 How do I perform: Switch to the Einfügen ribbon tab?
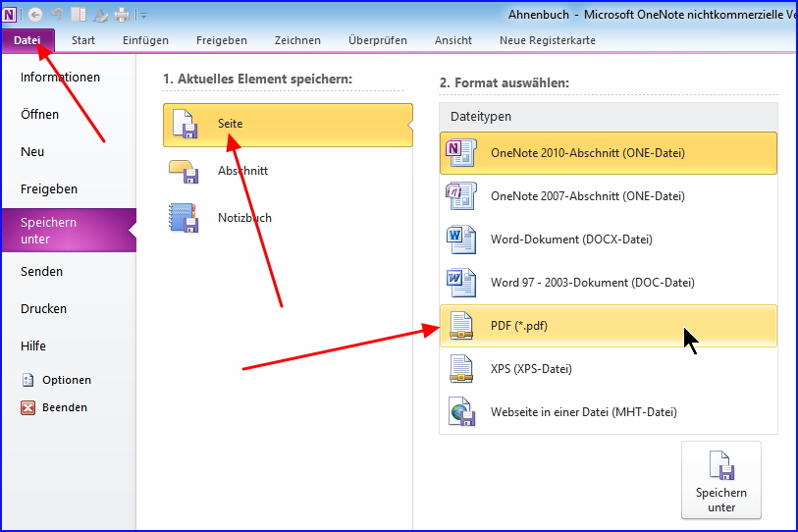(x=145, y=40)
